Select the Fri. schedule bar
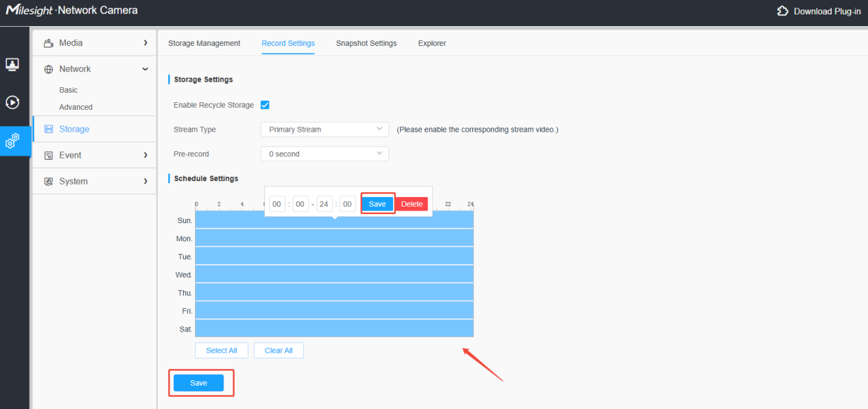 click(334, 310)
